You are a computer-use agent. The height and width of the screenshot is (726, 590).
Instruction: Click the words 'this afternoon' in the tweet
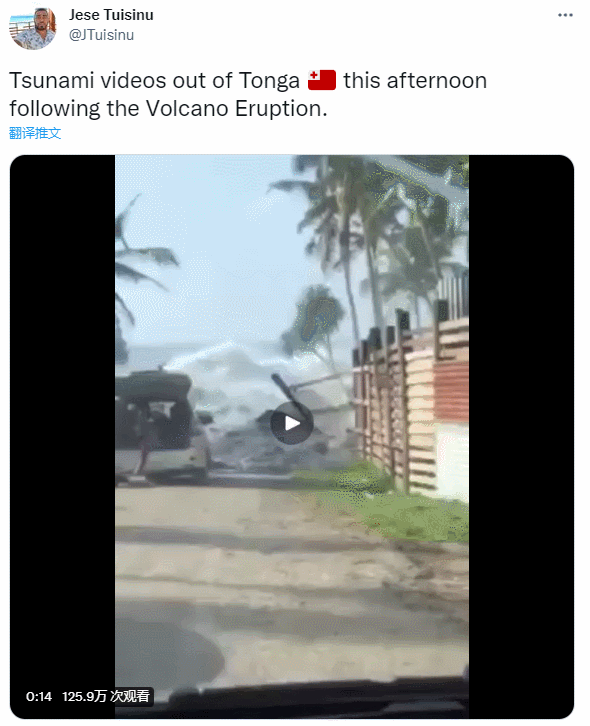pos(415,80)
